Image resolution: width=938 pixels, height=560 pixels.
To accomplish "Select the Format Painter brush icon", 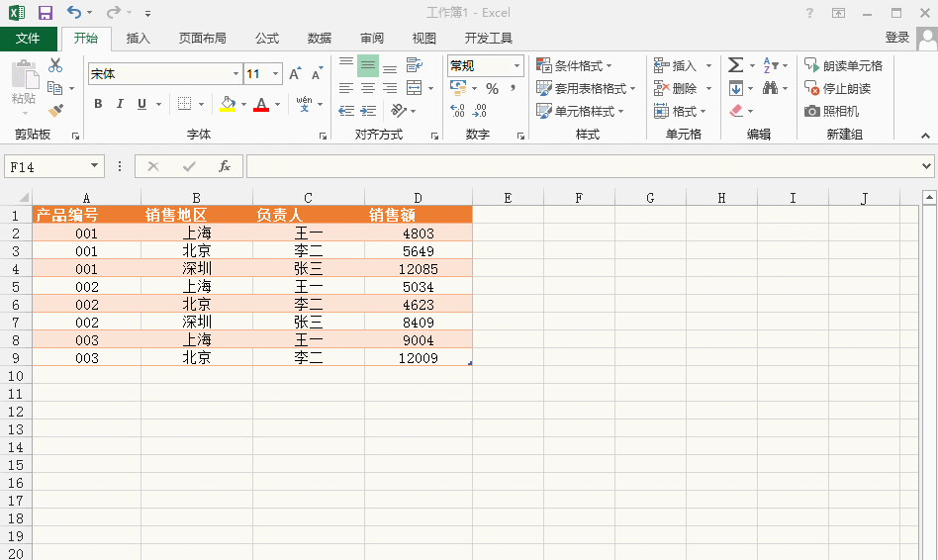I will [x=55, y=111].
